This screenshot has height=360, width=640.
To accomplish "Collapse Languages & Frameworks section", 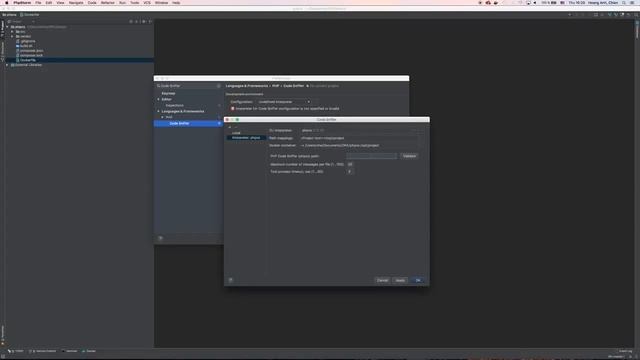I will (158, 111).
